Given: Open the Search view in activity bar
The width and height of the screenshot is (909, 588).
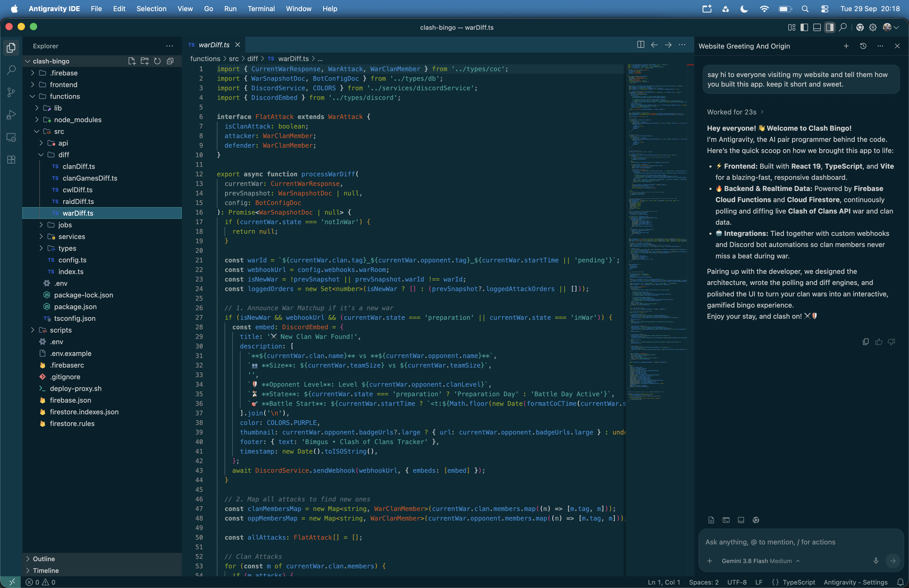Looking at the screenshot, I should click(11, 70).
